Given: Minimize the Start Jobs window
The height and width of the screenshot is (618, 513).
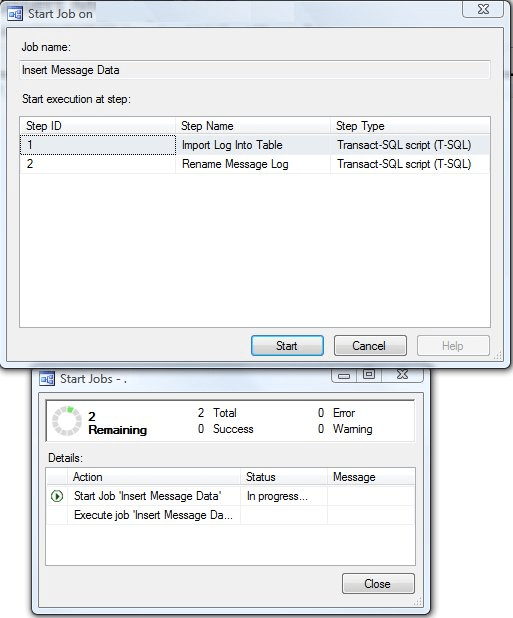Looking at the screenshot, I should click(344, 375).
